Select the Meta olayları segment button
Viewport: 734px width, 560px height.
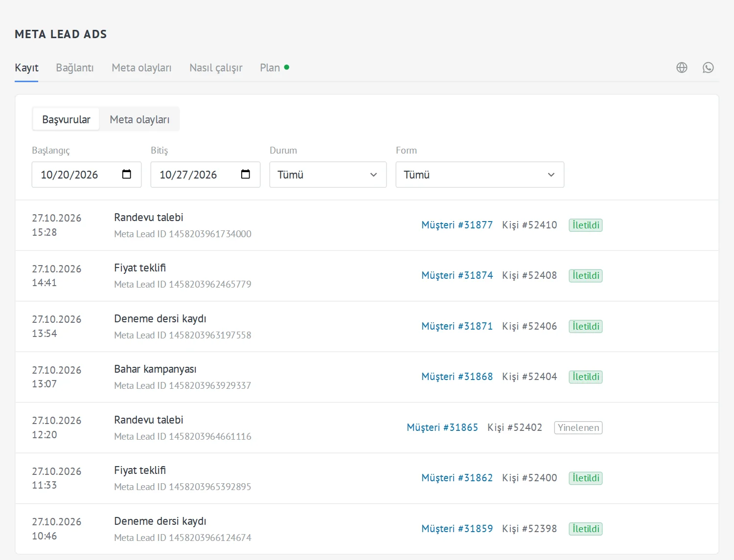tap(139, 119)
